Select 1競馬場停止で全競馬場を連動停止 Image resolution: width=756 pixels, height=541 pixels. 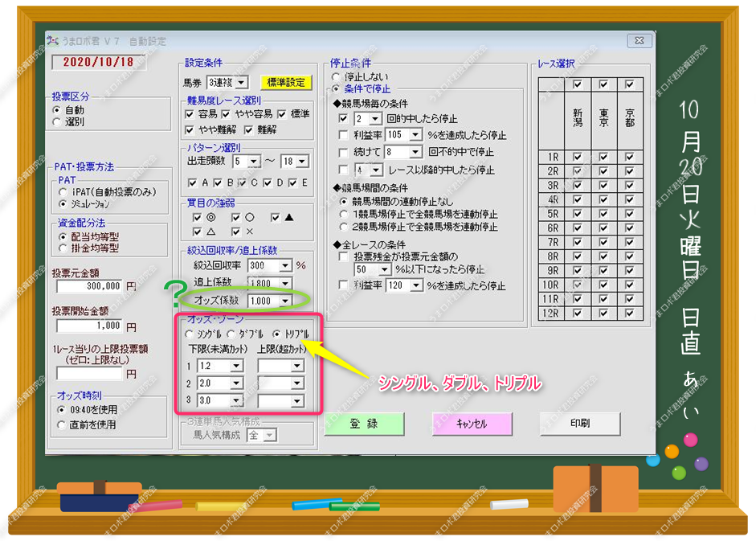click(x=344, y=214)
